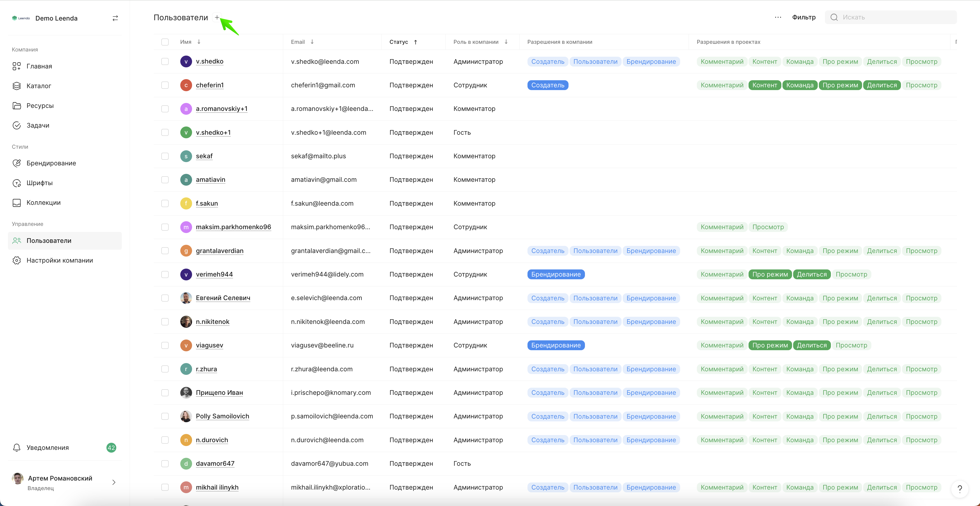Expand Артем Романовский profile chevron
This screenshot has width=980, height=506.
pos(114,482)
